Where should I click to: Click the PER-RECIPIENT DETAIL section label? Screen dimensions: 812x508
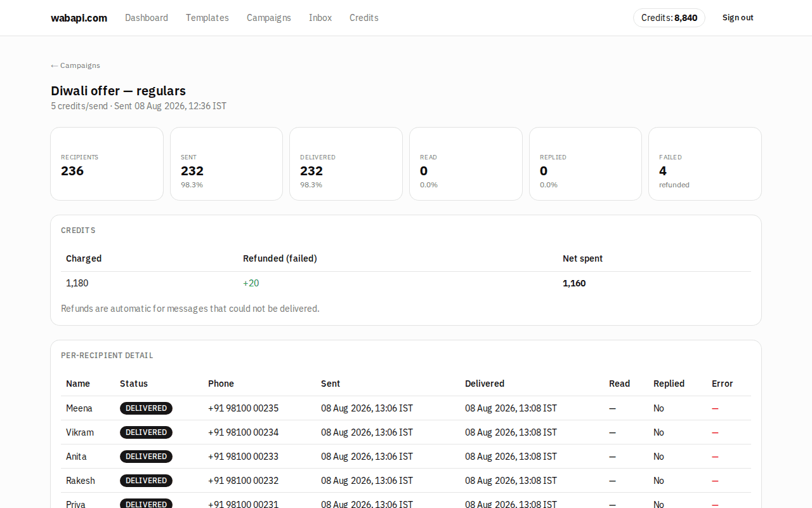coord(107,356)
